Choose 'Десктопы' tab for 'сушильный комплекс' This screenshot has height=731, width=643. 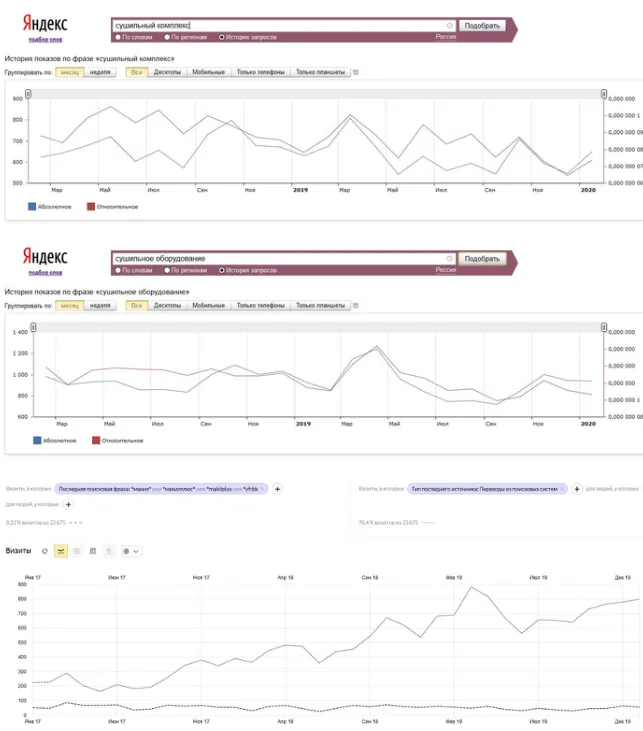(167, 72)
